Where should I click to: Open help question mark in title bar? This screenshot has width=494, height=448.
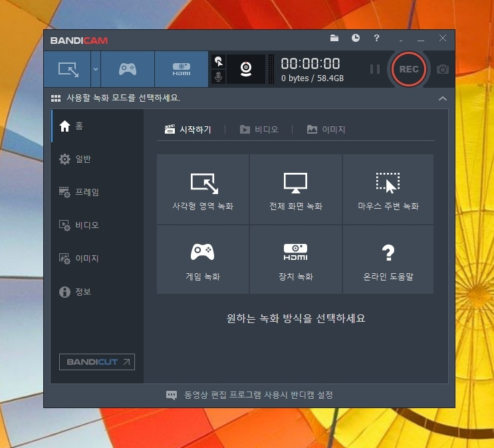[376, 38]
